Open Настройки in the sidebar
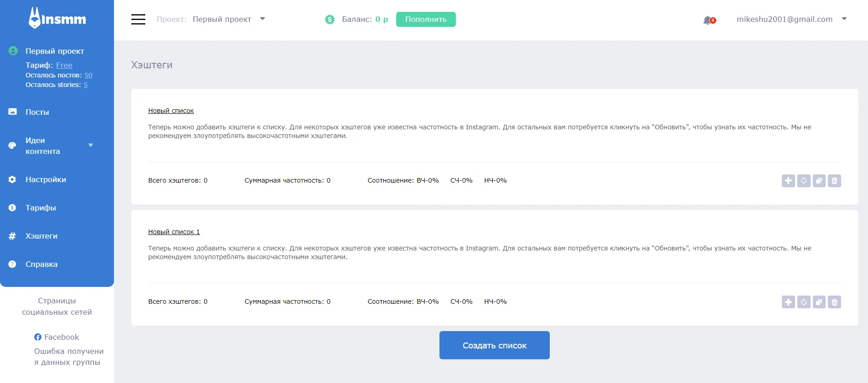Screen dimensions: 868x383 coord(46,179)
